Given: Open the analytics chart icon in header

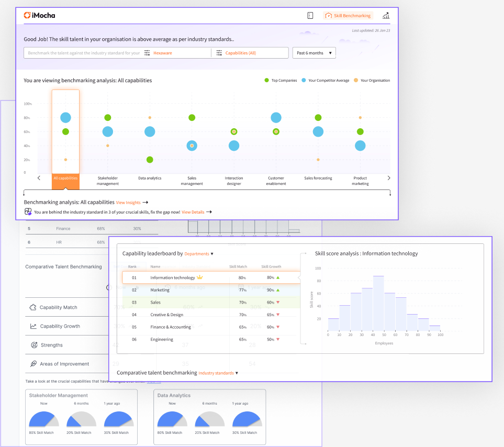Looking at the screenshot, I should click(386, 15).
